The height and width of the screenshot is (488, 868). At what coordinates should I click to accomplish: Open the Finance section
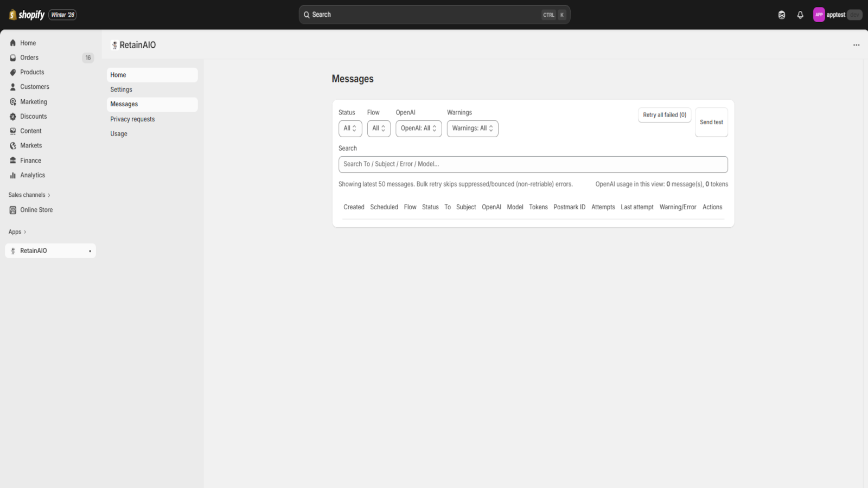[x=30, y=160]
